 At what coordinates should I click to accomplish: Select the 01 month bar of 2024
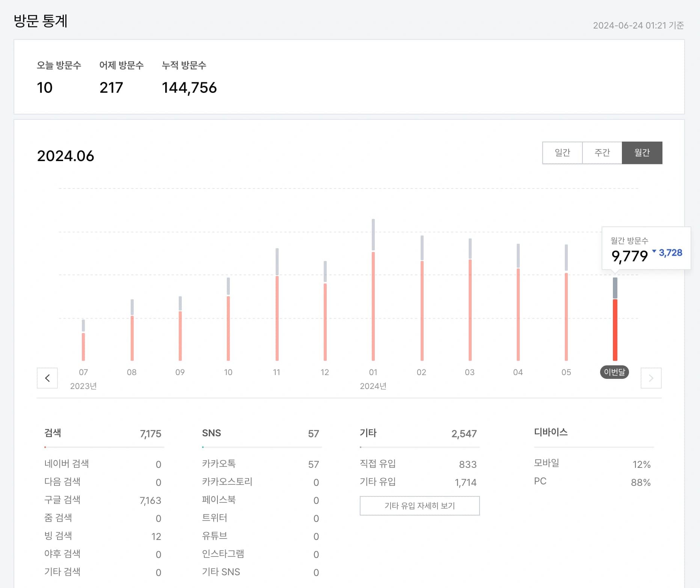(x=373, y=289)
